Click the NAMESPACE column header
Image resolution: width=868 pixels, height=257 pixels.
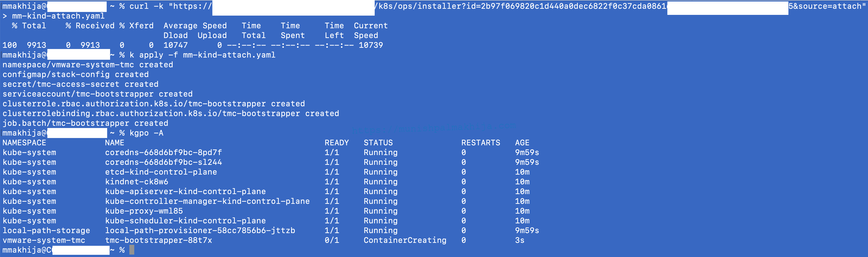coord(24,143)
